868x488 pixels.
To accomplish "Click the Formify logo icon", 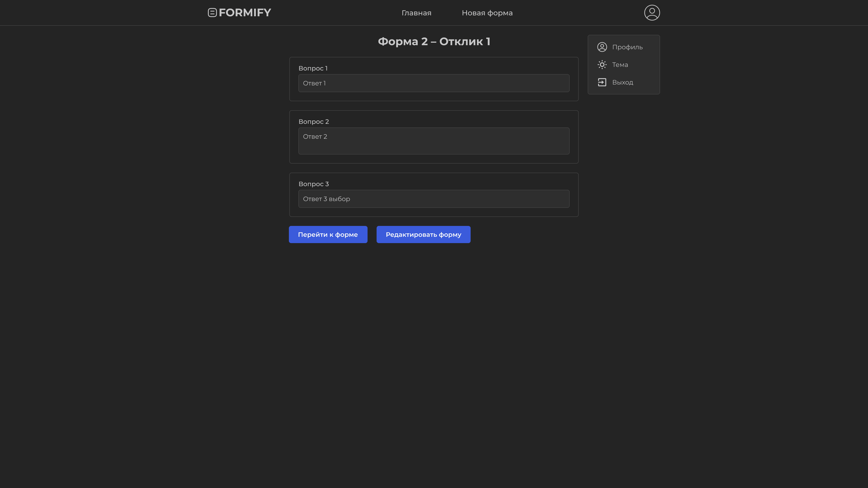I will (x=212, y=13).
